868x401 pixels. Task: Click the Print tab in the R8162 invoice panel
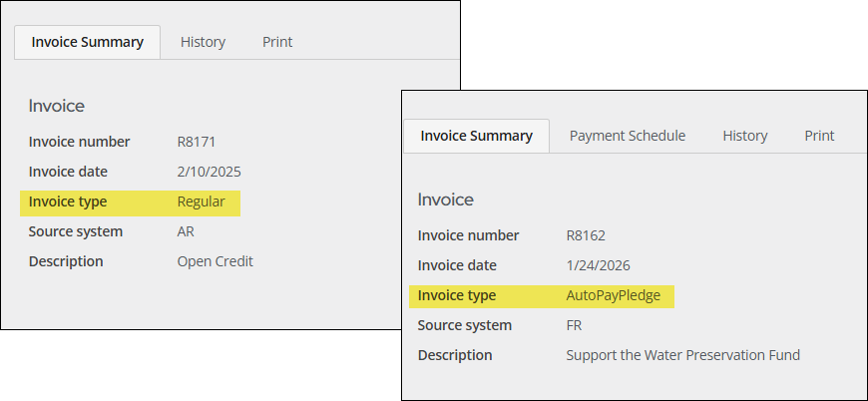(819, 136)
